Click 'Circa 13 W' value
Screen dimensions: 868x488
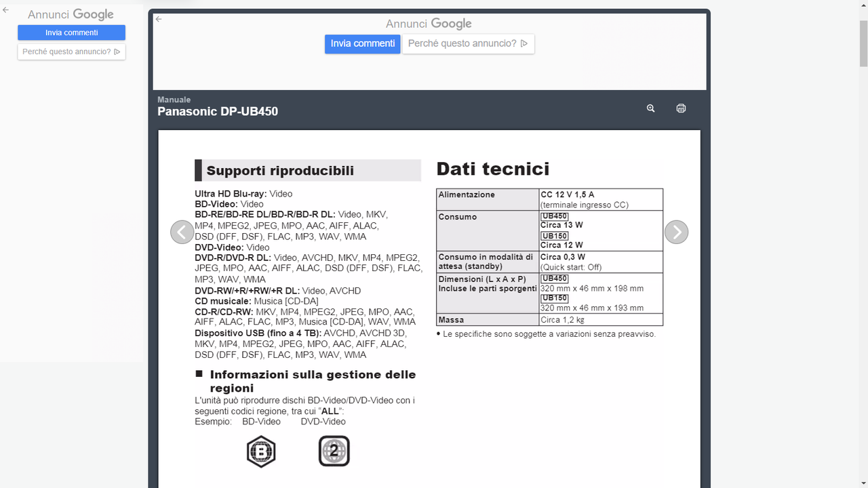tap(561, 225)
